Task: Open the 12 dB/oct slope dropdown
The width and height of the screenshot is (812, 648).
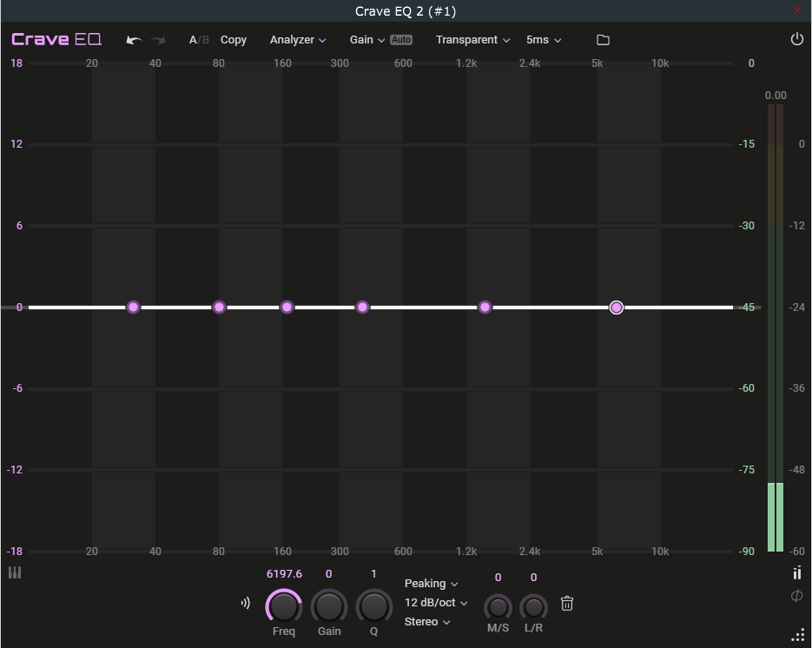Action: coord(436,603)
